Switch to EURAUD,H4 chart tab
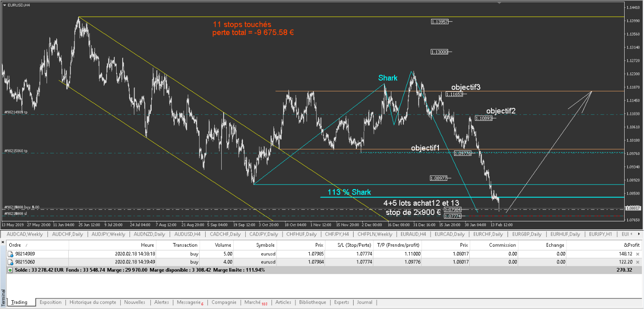 pyautogui.click(x=413, y=234)
